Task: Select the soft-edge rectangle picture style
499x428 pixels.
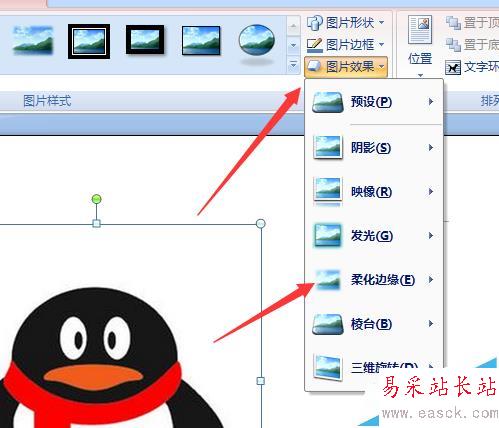Action: [x=33, y=41]
